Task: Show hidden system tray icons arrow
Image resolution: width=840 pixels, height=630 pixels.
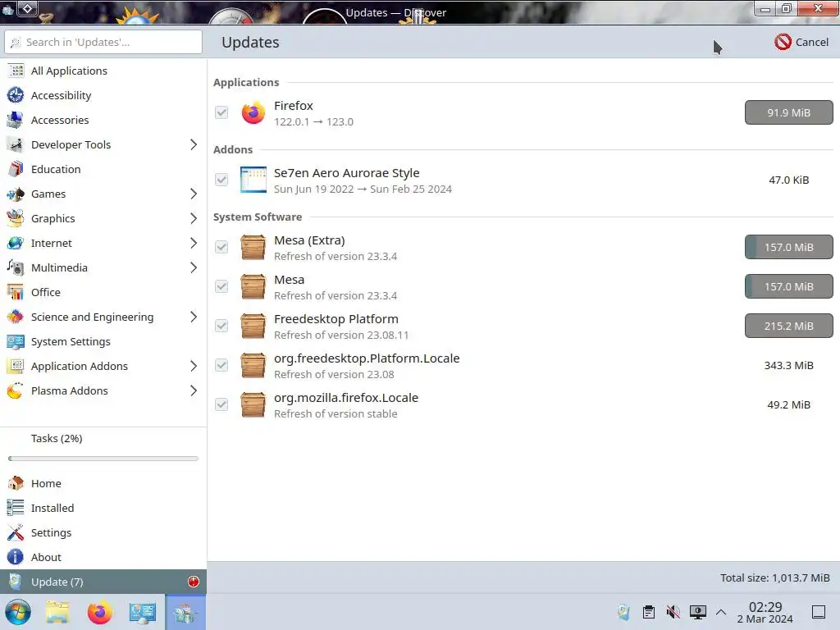Action: (x=721, y=612)
